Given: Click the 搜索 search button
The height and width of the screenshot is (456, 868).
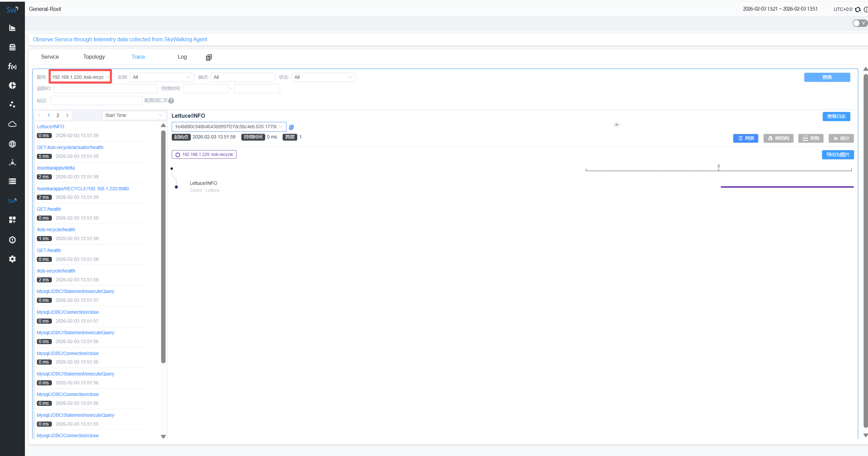Looking at the screenshot, I should tap(827, 77).
